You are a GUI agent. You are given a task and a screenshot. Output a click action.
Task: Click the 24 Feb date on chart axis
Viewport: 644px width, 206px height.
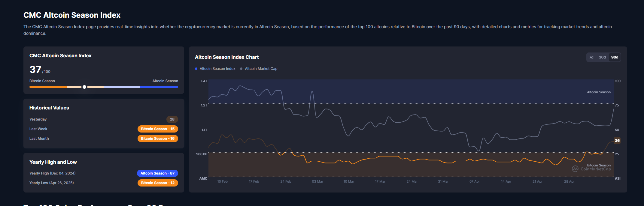point(286,181)
